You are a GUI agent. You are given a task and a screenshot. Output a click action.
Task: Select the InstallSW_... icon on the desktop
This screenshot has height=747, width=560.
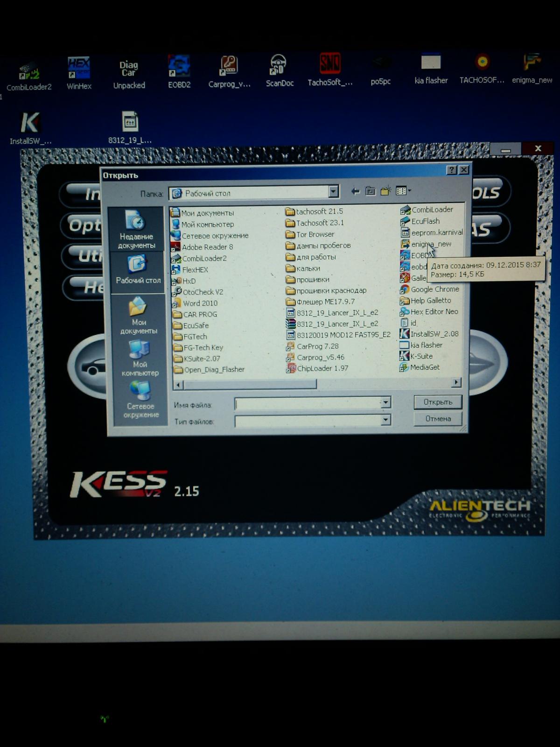(x=30, y=128)
